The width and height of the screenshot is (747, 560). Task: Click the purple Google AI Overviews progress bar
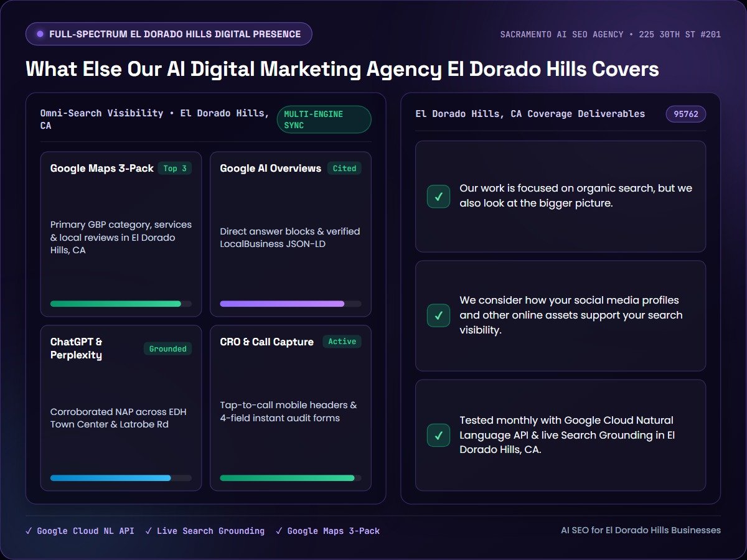(x=291, y=304)
